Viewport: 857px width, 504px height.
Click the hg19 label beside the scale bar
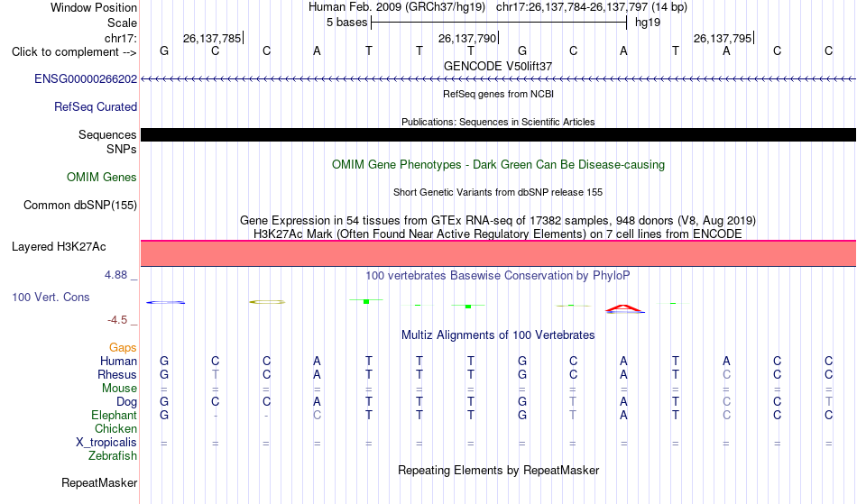pyautogui.click(x=648, y=23)
